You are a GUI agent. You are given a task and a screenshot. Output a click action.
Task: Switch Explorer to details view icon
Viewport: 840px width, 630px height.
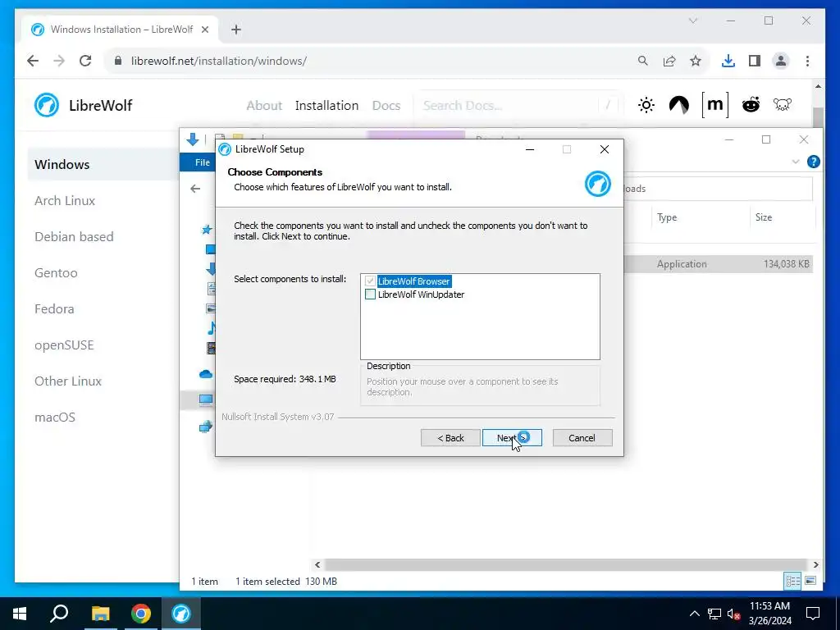click(792, 581)
